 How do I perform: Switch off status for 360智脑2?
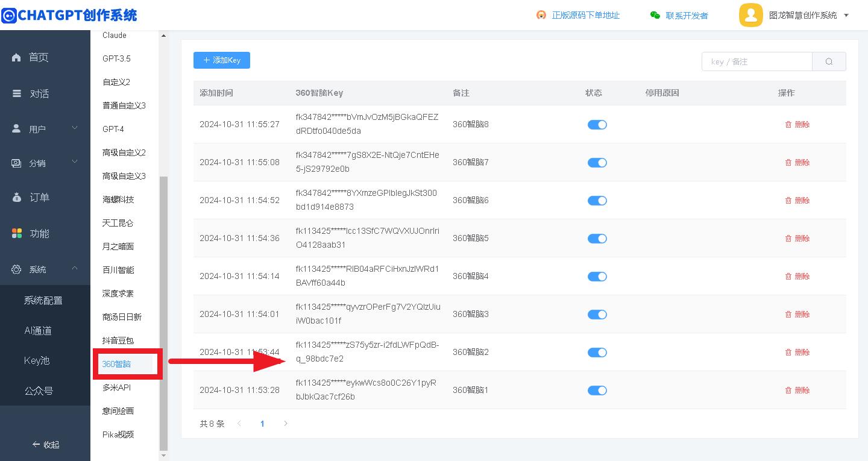click(597, 353)
